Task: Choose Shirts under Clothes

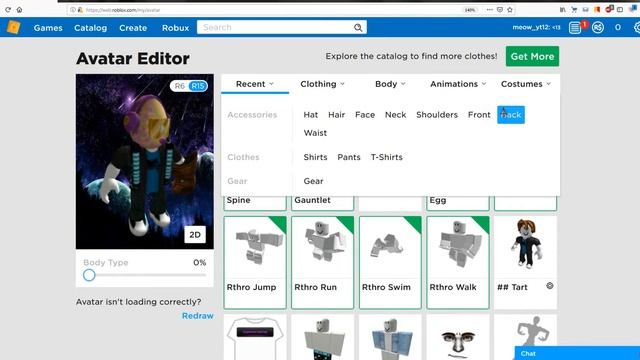Action: pos(316,157)
